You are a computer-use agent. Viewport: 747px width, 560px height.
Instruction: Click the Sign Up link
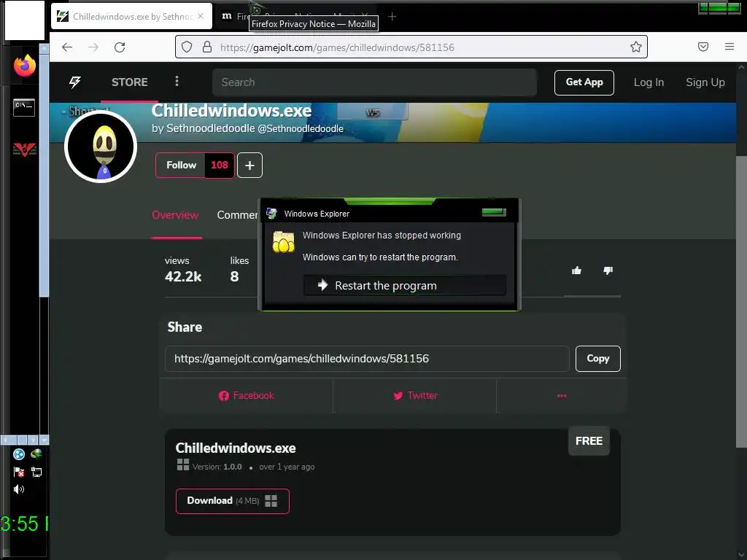point(705,82)
